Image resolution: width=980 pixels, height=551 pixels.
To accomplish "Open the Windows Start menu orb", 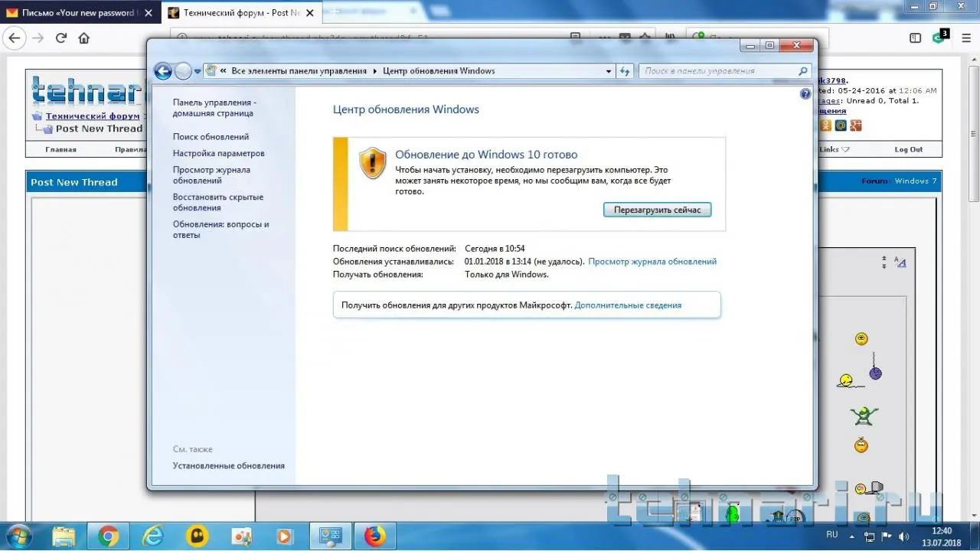I will 17,535.
